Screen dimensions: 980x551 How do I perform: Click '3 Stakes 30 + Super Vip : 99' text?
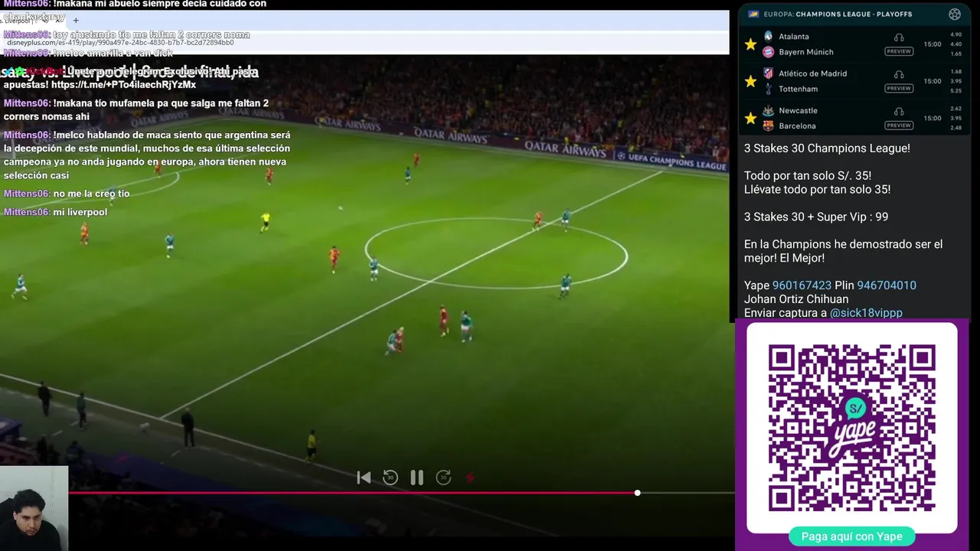(x=816, y=217)
